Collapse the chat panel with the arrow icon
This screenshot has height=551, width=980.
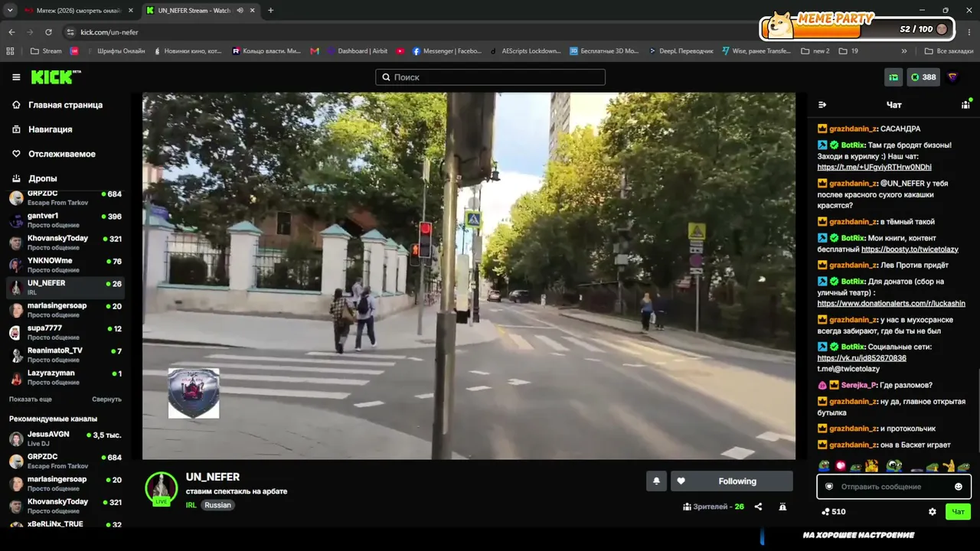tap(822, 105)
